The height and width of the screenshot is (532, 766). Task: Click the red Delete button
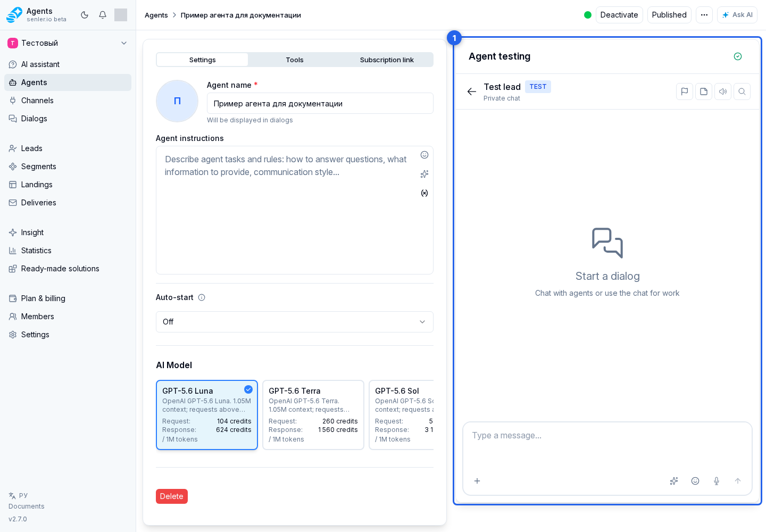(172, 496)
